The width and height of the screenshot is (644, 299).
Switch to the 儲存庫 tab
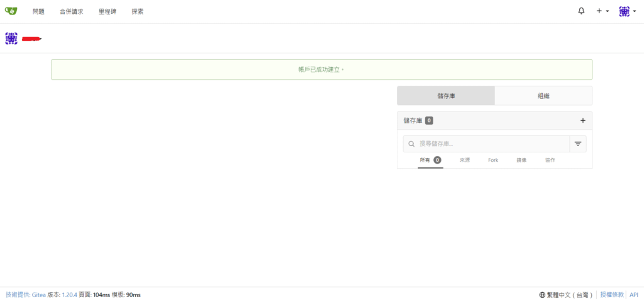click(446, 96)
